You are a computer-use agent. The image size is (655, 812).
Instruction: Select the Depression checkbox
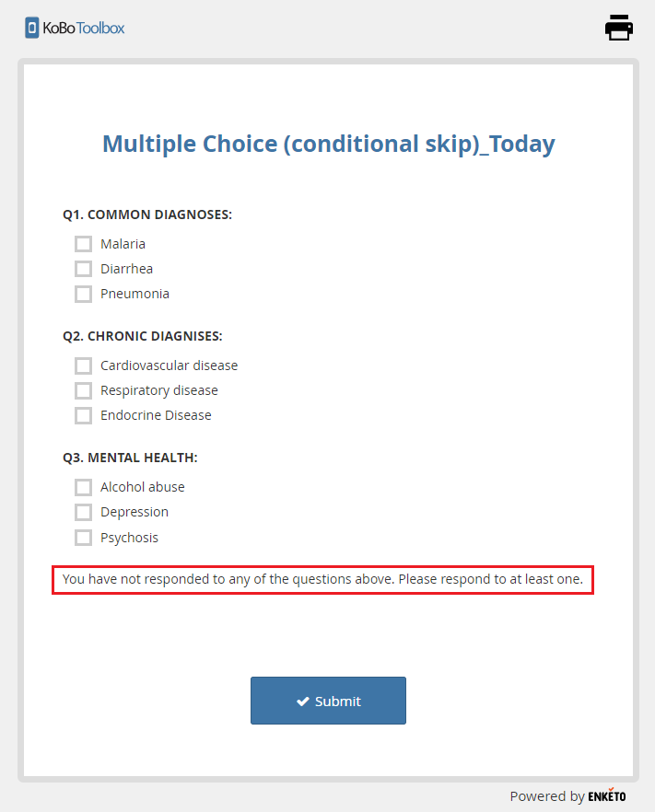pos(83,512)
